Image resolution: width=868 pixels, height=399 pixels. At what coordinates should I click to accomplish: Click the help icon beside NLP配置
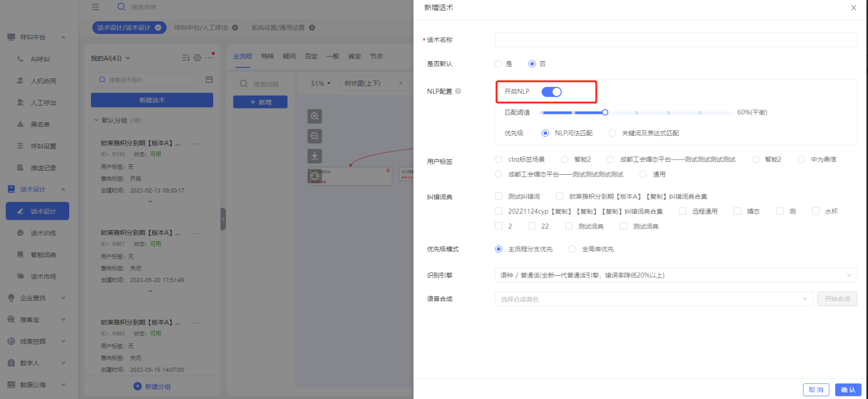[x=458, y=91]
